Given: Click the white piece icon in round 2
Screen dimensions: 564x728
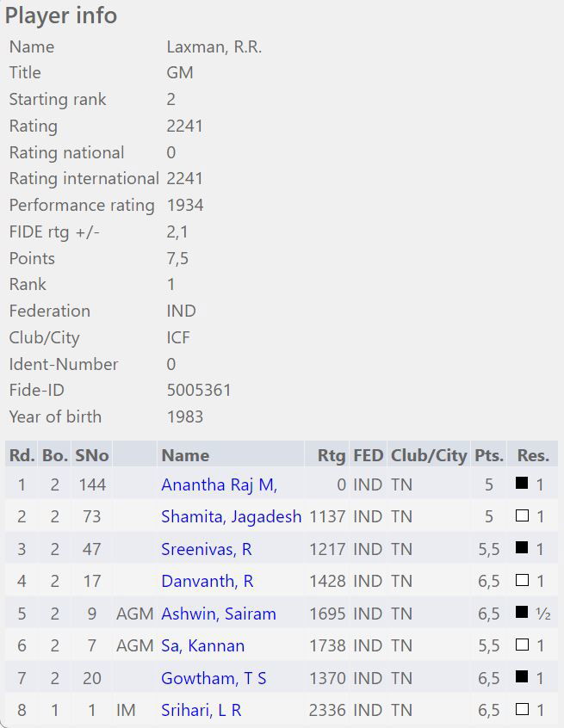Looking at the screenshot, I should [x=522, y=516].
